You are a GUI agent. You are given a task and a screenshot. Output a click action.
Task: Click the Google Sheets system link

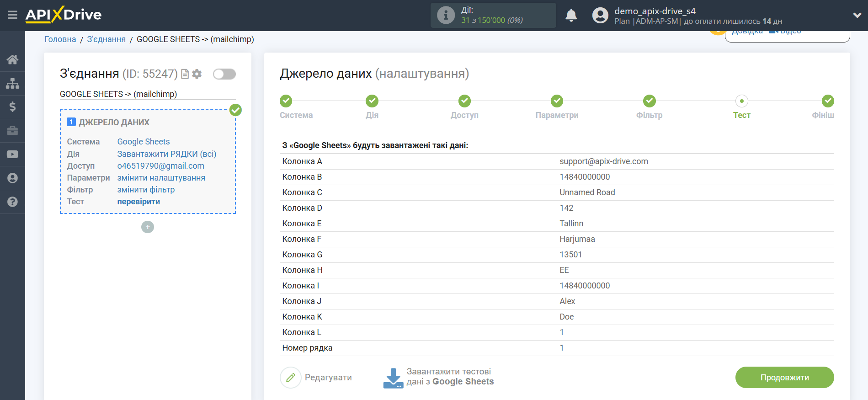pyautogui.click(x=144, y=142)
